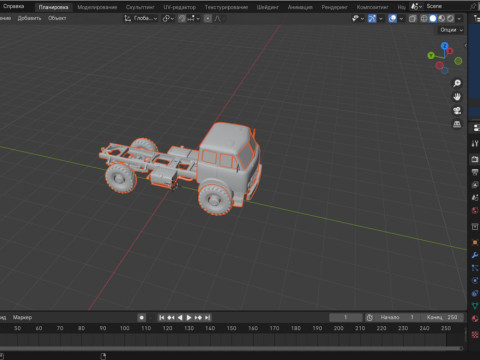The image size is (480, 360).
Task: Open the Опции dropdown
Action: 451,30
